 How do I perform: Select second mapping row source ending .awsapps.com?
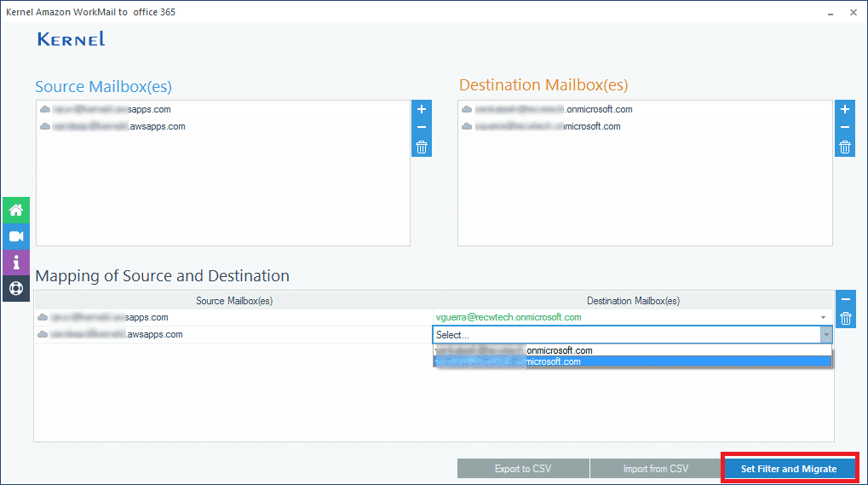point(233,334)
